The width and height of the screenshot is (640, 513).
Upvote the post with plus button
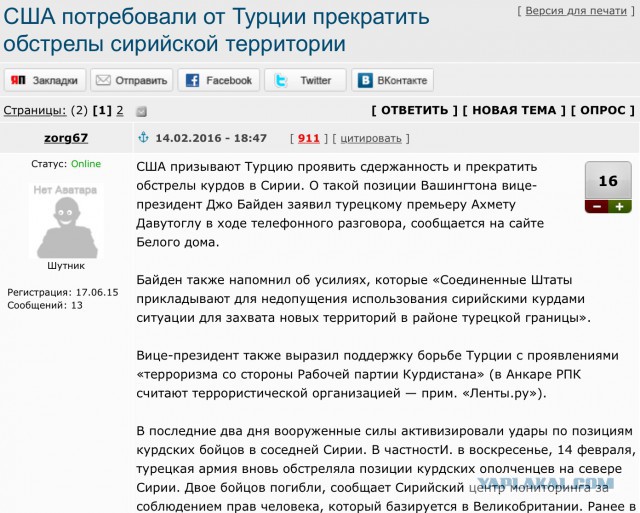[x=620, y=207]
